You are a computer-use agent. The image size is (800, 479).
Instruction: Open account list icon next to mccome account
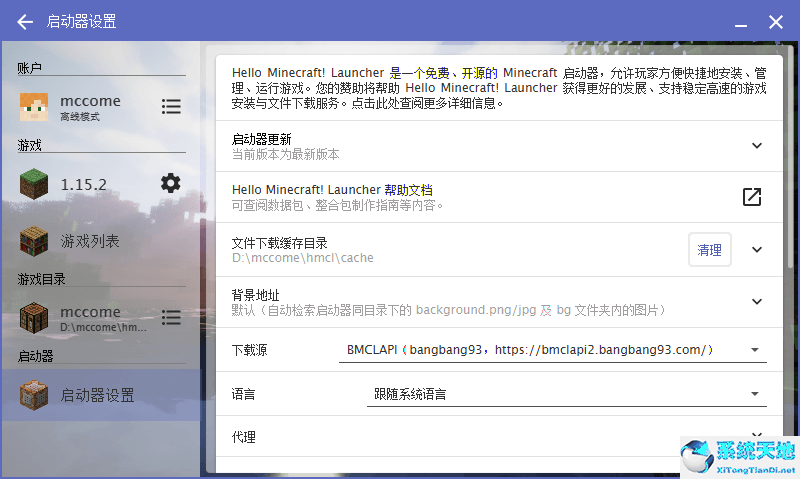point(171,106)
